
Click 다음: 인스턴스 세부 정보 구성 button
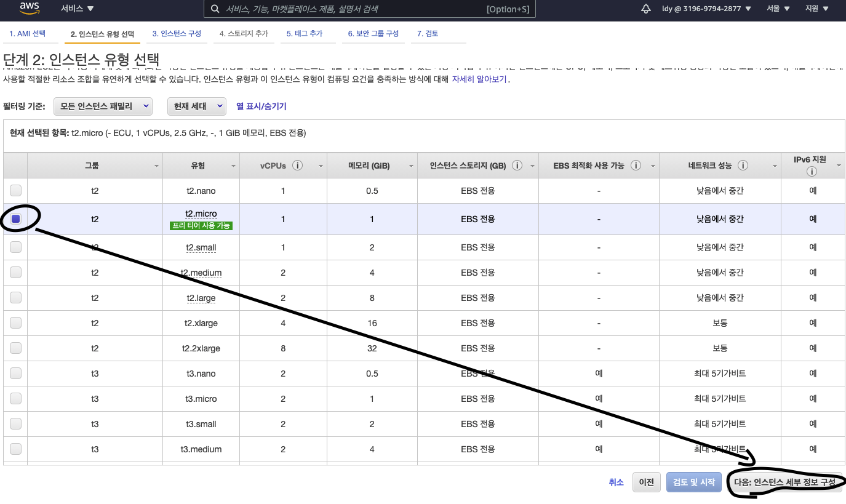(x=784, y=482)
